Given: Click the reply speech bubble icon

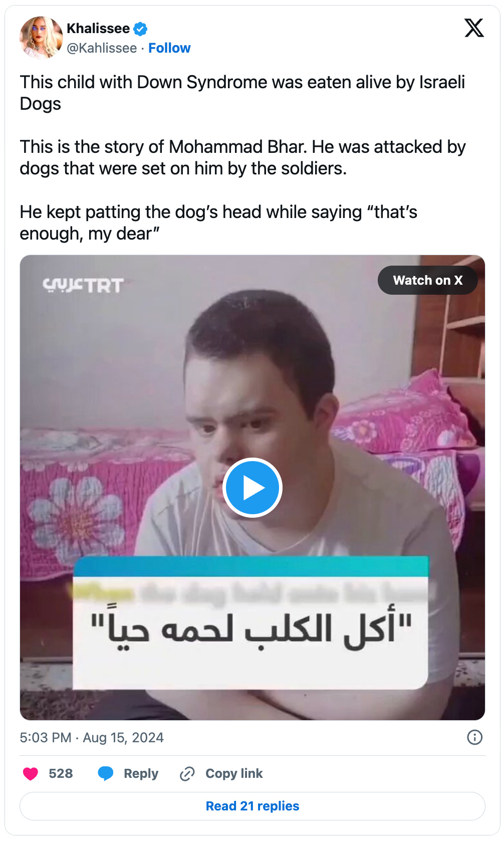Looking at the screenshot, I should tap(105, 774).
